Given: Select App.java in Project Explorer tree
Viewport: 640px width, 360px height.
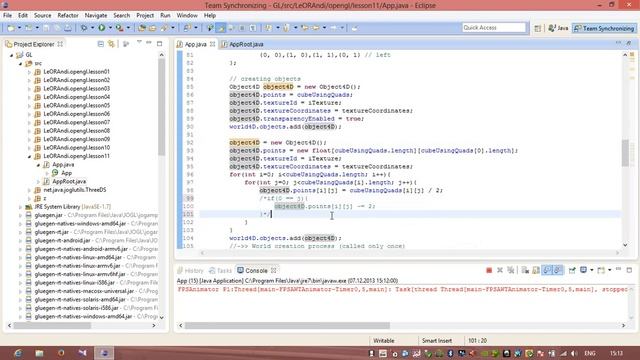Looking at the screenshot, I should (63, 164).
